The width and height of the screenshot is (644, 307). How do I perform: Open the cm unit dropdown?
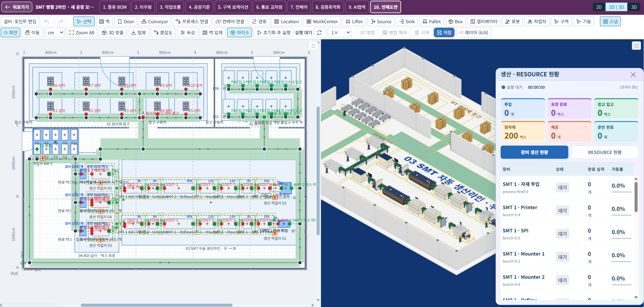point(55,33)
